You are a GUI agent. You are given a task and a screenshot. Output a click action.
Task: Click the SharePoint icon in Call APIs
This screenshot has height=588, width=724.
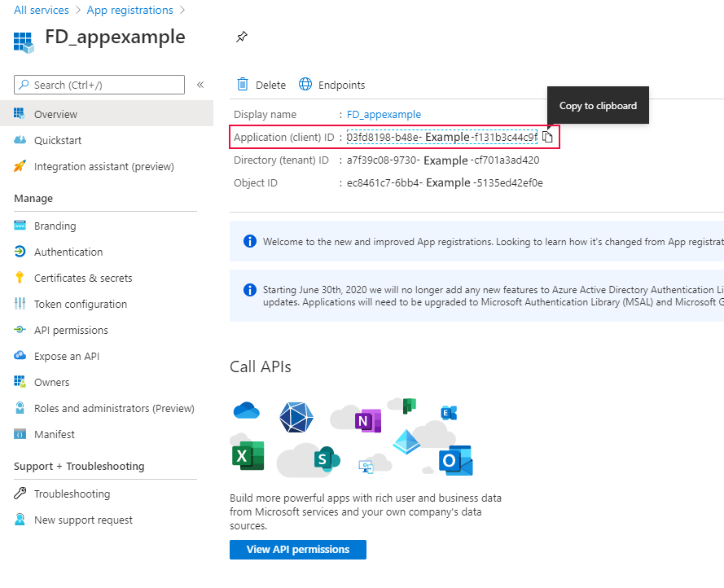coord(327,459)
